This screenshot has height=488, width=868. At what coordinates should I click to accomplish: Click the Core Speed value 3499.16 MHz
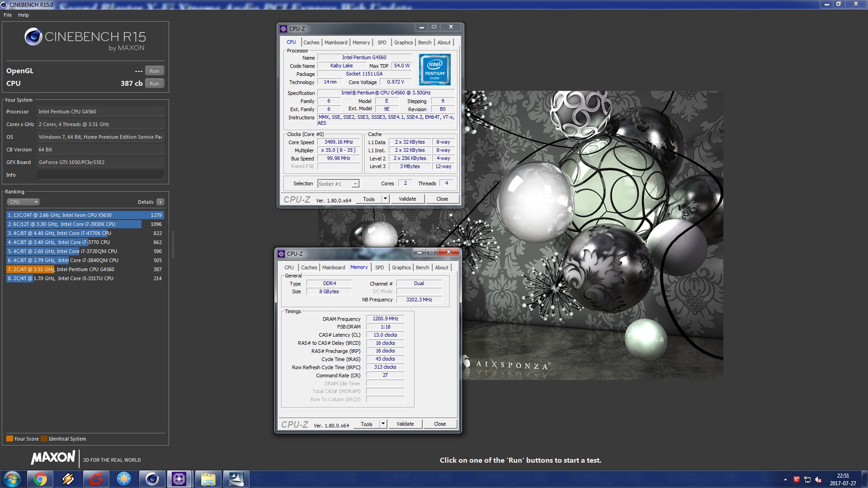(339, 142)
